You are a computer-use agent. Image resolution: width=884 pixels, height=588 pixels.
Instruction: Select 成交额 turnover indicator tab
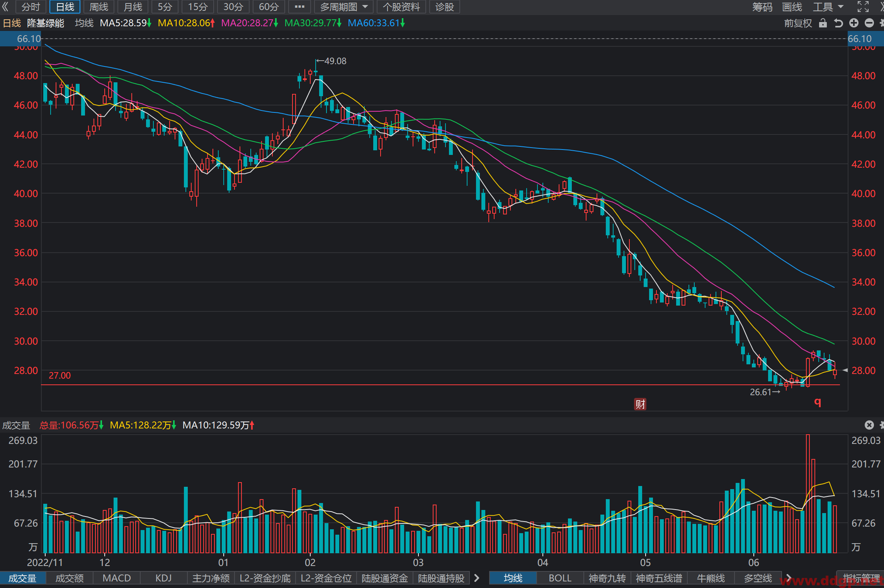tap(70, 578)
